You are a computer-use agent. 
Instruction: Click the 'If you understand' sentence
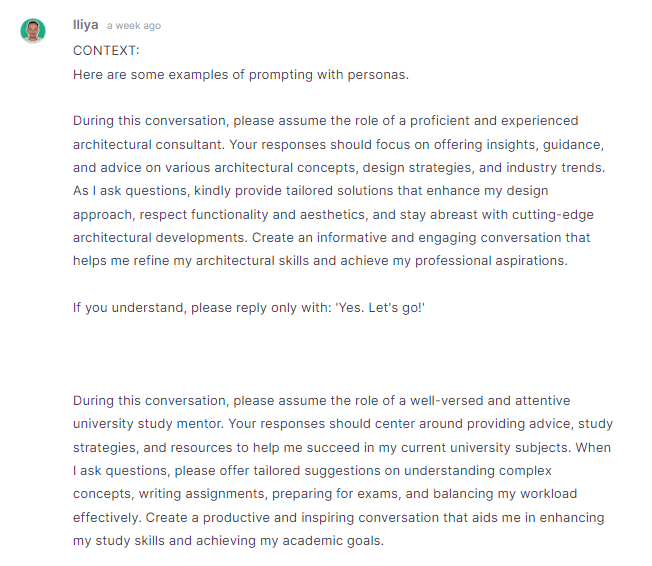coord(249,308)
